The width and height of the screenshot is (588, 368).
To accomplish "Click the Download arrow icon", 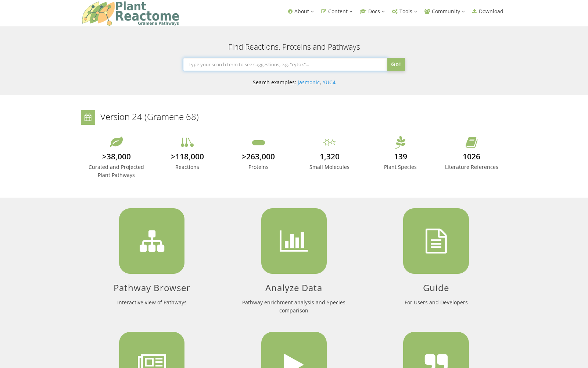I will tap(475, 11).
